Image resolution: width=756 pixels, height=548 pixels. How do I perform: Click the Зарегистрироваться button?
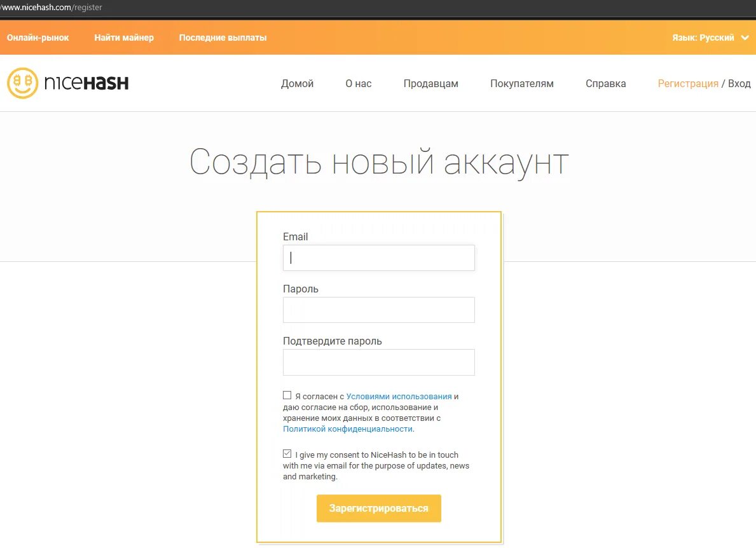pos(378,508)
